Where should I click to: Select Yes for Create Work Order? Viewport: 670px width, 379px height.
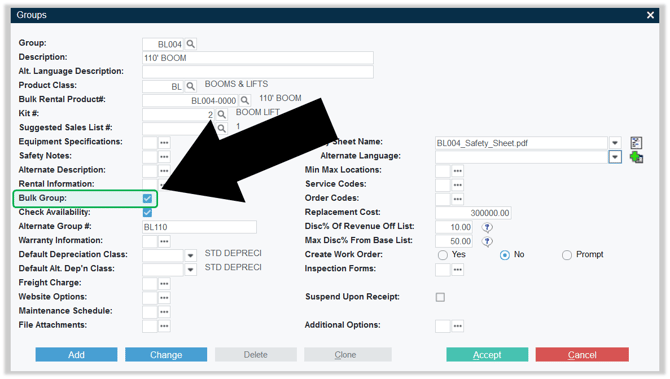[x=443, y=255]
